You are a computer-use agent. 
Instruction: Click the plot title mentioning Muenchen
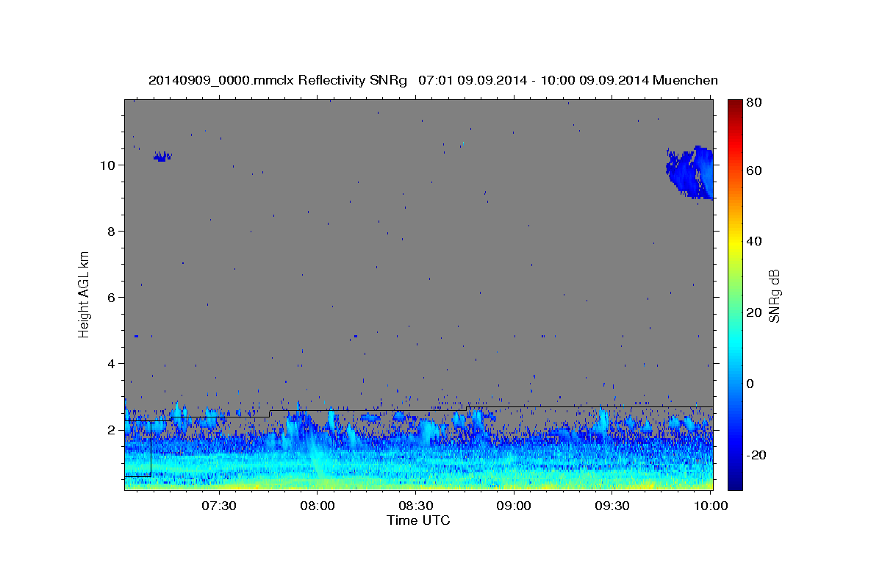click(433, 80)
